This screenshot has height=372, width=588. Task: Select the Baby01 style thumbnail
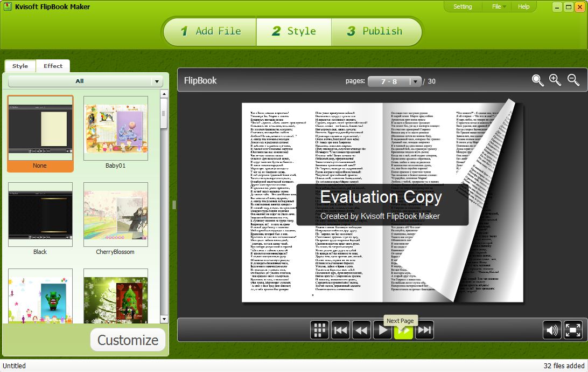115,129
